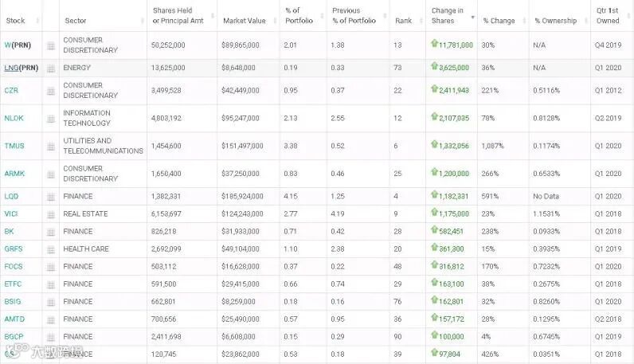Open the grid icon in the GRFS row
This screenshot has height=364, width=634.
[50, 249]
